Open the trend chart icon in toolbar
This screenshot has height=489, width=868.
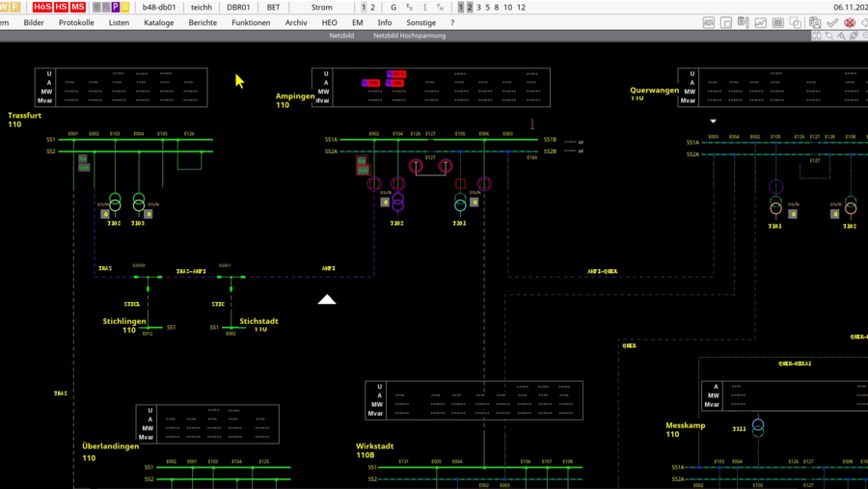[x=760, y=22]
